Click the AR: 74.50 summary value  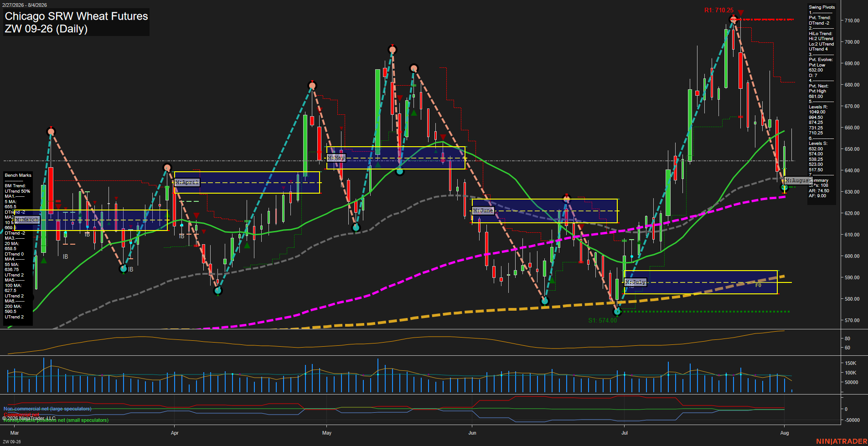pos(819,191)
